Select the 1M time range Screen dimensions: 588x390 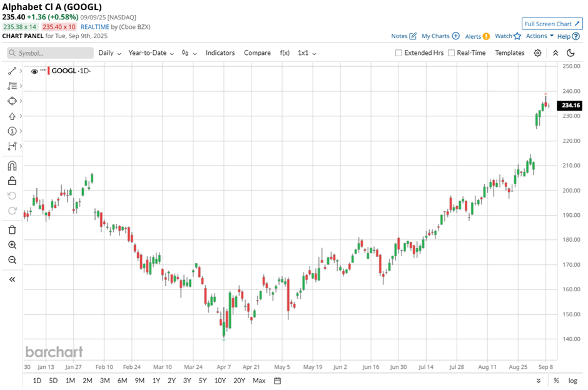click(70, 381)
